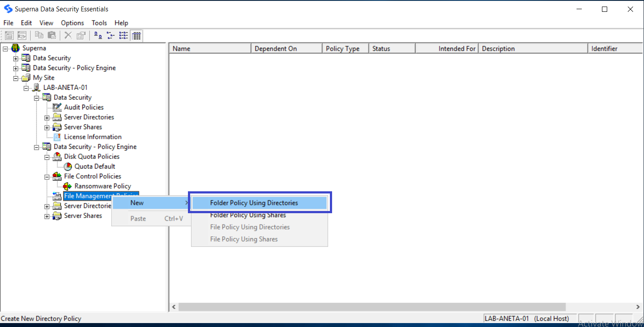The image size is (644, 327).
Task: Click the License Information icon
Action: pos(57,137)
